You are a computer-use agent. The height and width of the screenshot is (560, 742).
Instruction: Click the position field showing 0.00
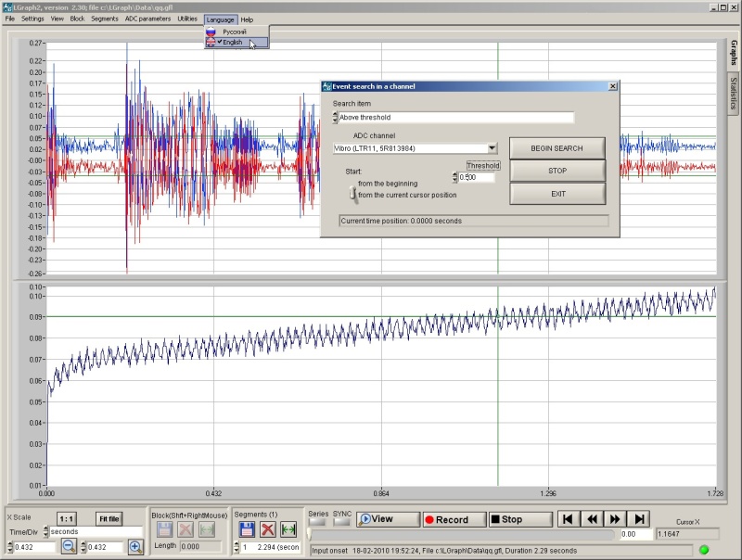(x=636, y=534)
